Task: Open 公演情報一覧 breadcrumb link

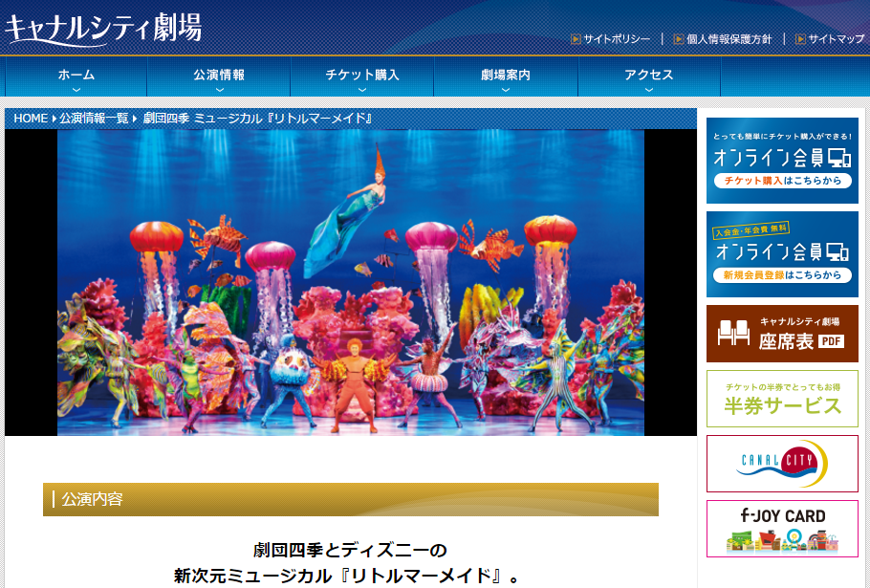Action: pos(94,119)
